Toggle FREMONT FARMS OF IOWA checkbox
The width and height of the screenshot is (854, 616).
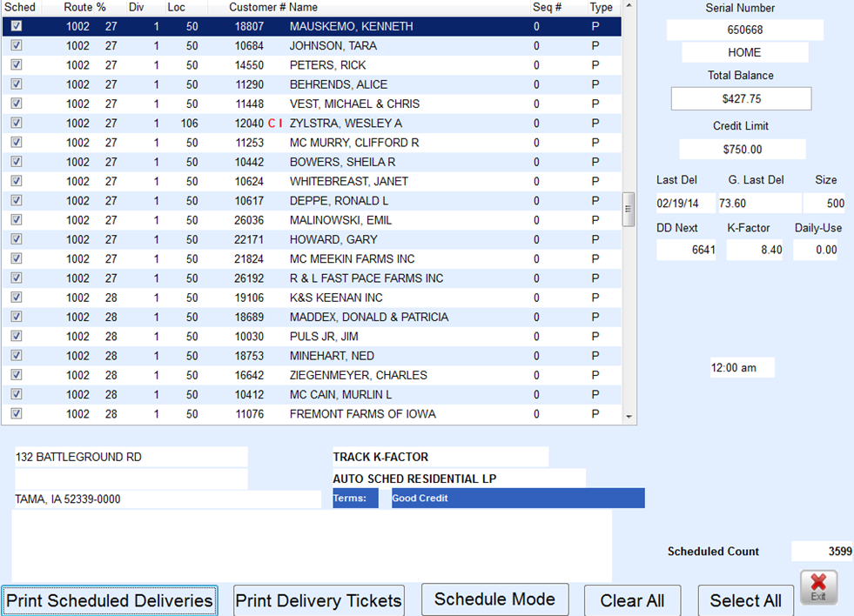[17, 413]
